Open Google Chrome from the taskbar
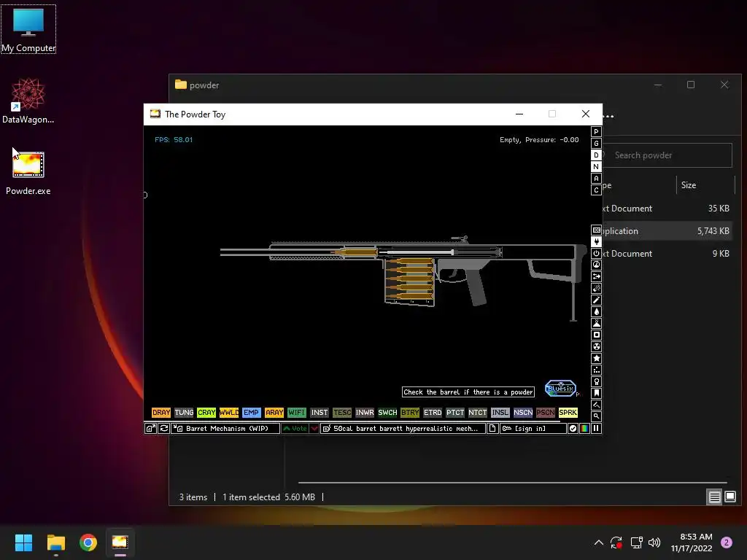 (x=88, y=542)
